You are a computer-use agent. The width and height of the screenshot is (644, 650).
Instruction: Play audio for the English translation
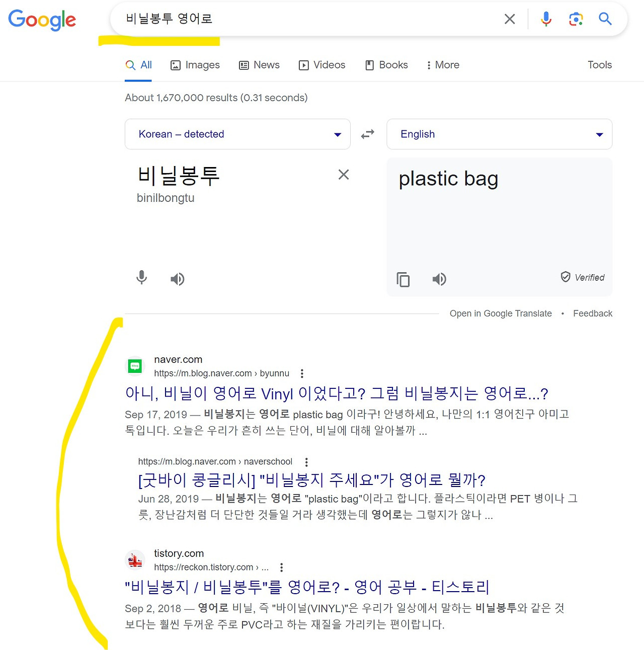(x=439, y=279)
